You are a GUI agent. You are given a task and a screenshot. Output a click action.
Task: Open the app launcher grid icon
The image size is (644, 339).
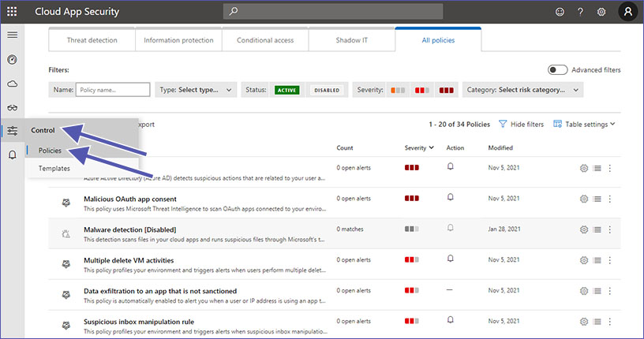point(12,12)
